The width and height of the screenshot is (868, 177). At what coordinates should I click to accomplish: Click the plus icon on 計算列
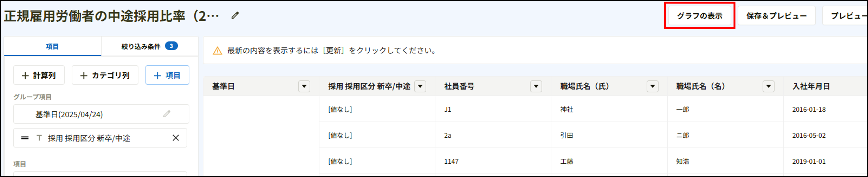pos(24,75)
